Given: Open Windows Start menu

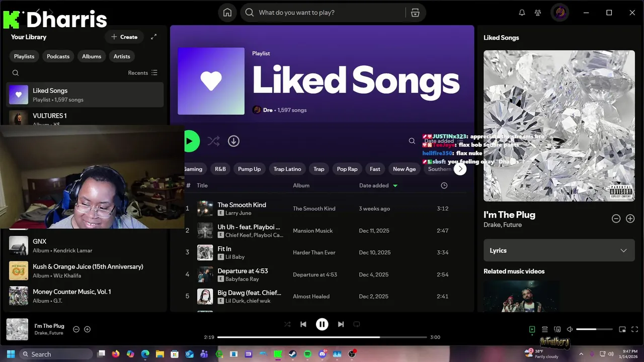Looking at the screenshot, I should pos(11,354).
